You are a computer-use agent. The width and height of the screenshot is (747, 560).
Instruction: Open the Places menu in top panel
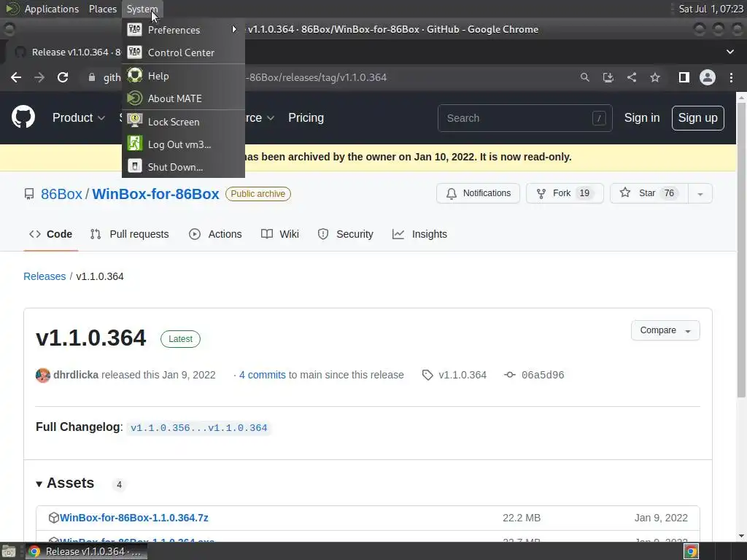(x=102, y=9)
